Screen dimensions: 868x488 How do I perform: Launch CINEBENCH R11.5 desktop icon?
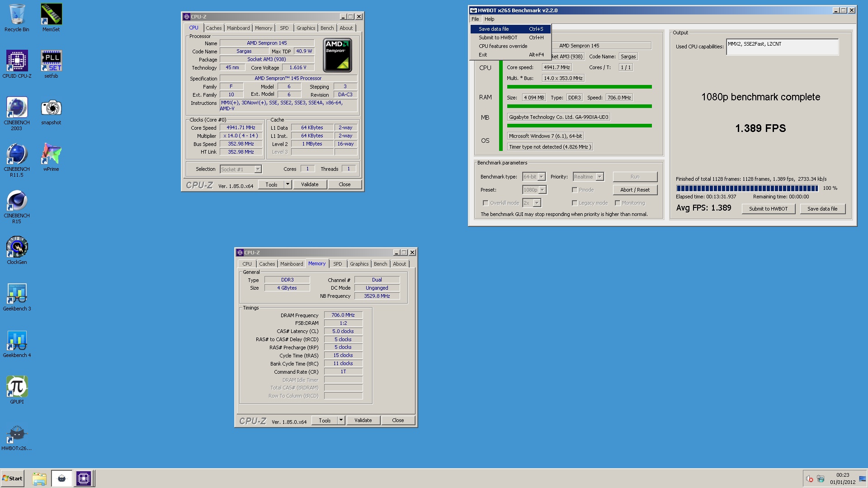(x=17, y=160)
